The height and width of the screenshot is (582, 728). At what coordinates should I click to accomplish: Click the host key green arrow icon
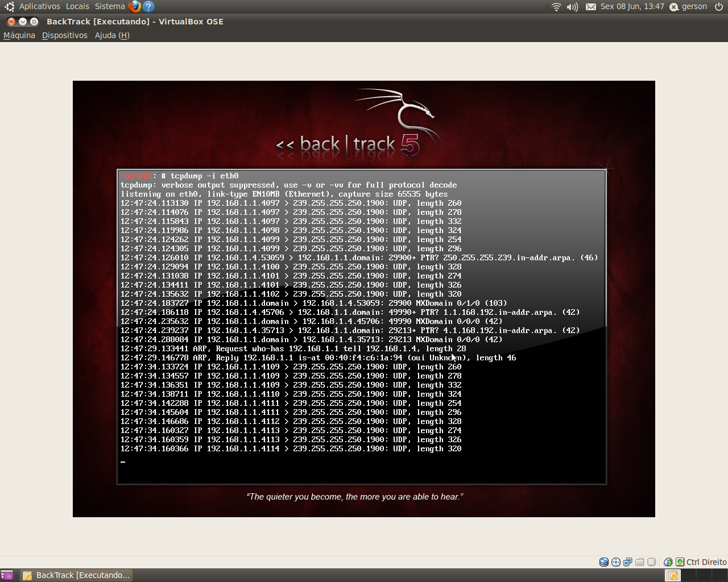(x=680, y=562)
